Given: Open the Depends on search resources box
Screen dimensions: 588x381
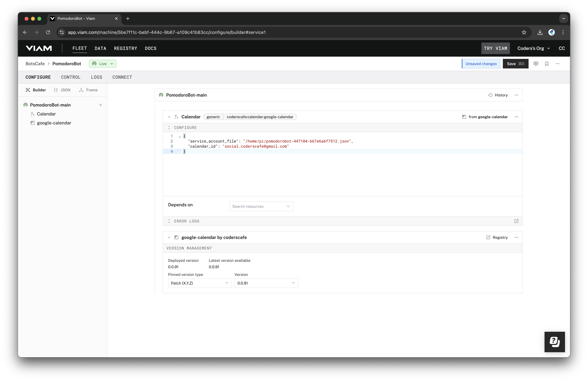Looking at the screenshot, I should pos(261,206).
